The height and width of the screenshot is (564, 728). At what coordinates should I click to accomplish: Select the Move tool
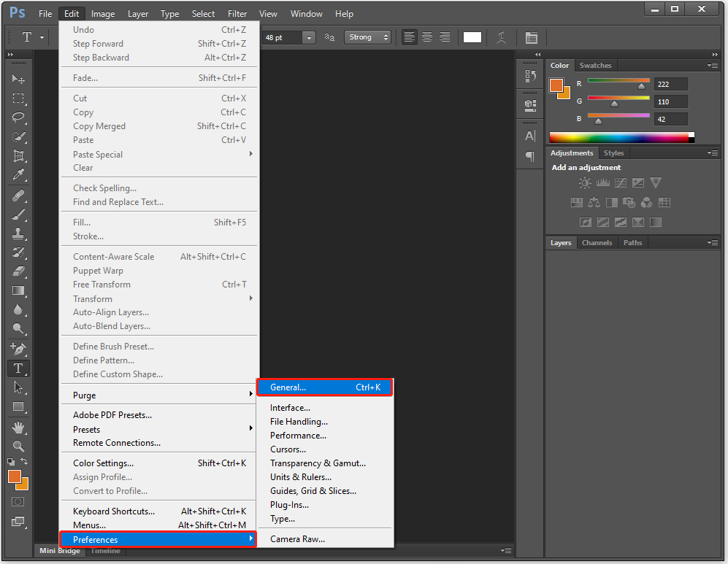click(x=18, y=79)
